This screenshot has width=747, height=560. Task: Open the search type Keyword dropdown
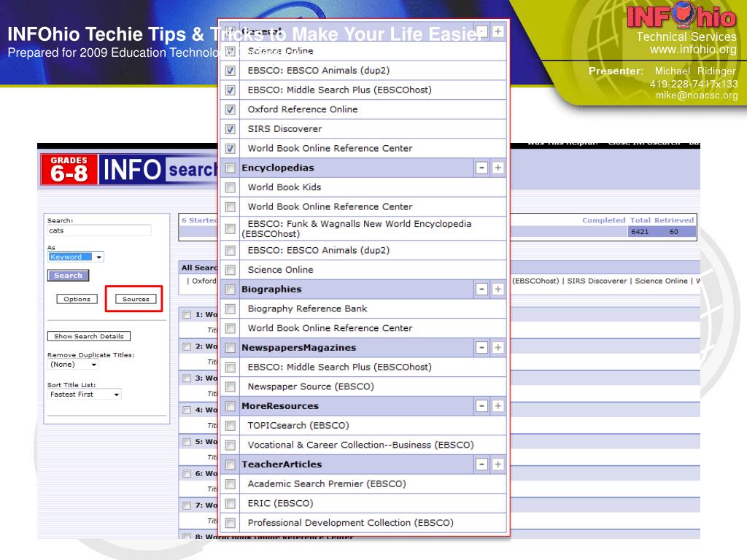[76, 257]
